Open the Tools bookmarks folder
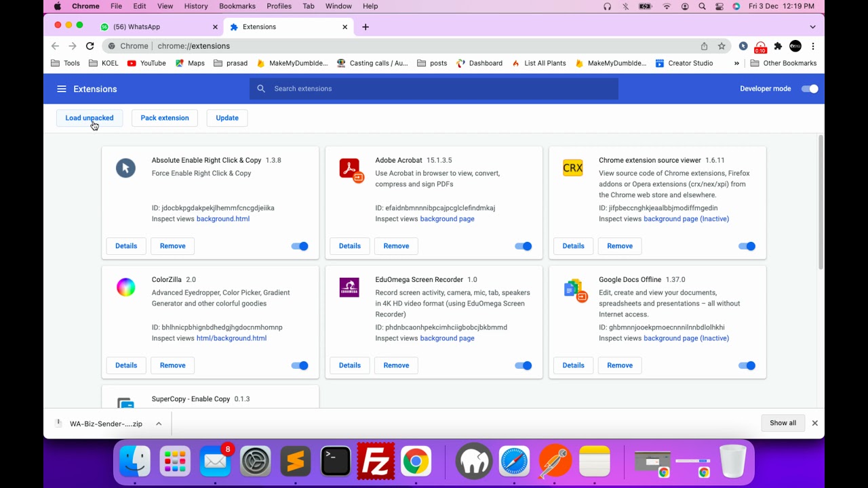This screenshot has width=868, height=488. (66, 63)
